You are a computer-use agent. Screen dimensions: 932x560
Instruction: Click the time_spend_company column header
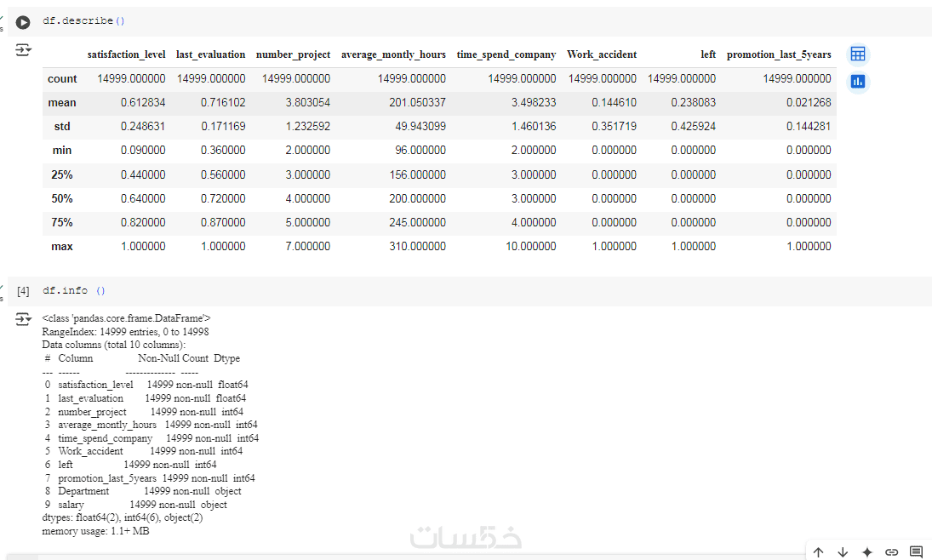506,54
